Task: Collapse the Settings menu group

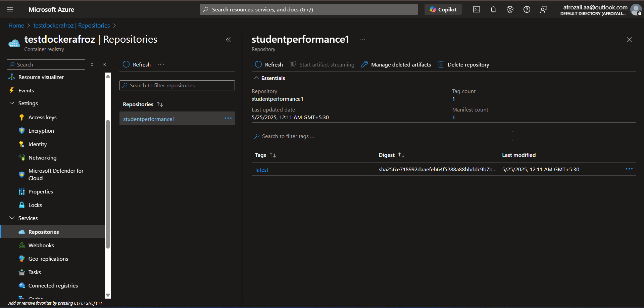Action: click(12, 103)
